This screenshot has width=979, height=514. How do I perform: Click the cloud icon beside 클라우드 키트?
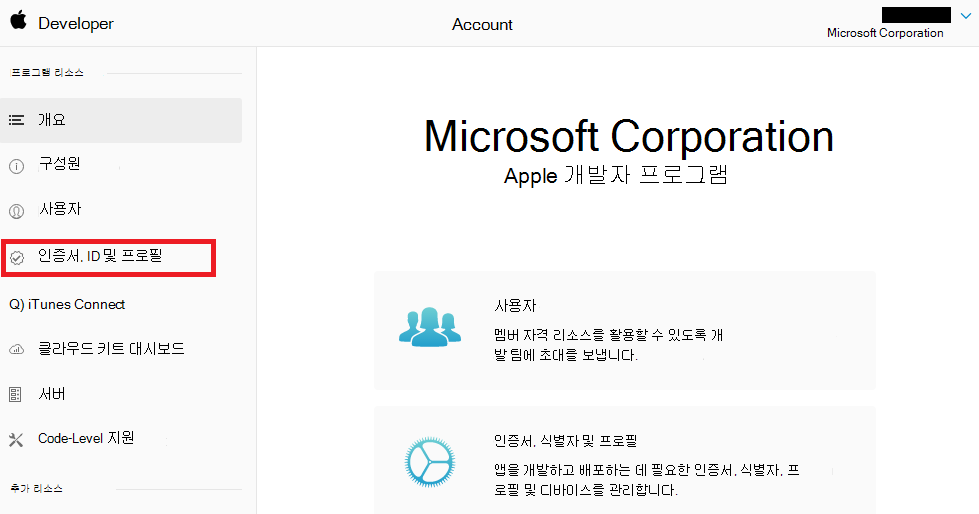pyautogui.click(x=16, y=350)
